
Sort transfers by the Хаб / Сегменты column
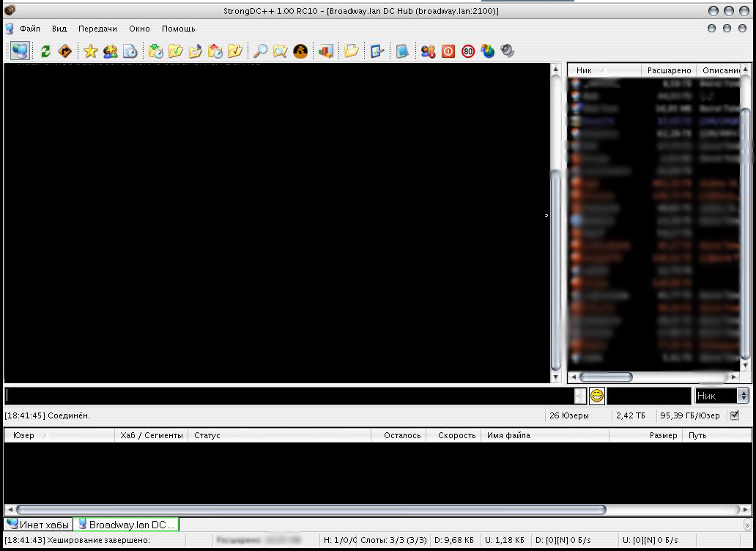[152, 435]
